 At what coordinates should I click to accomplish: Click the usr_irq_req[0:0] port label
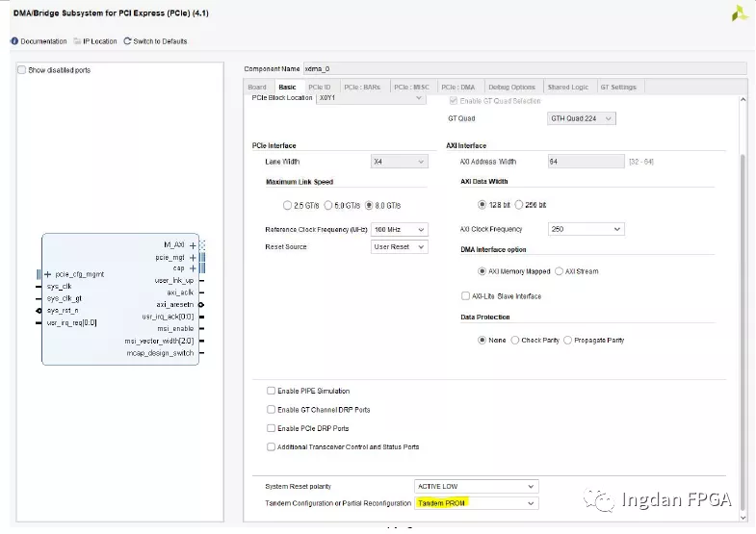(72, 323)
